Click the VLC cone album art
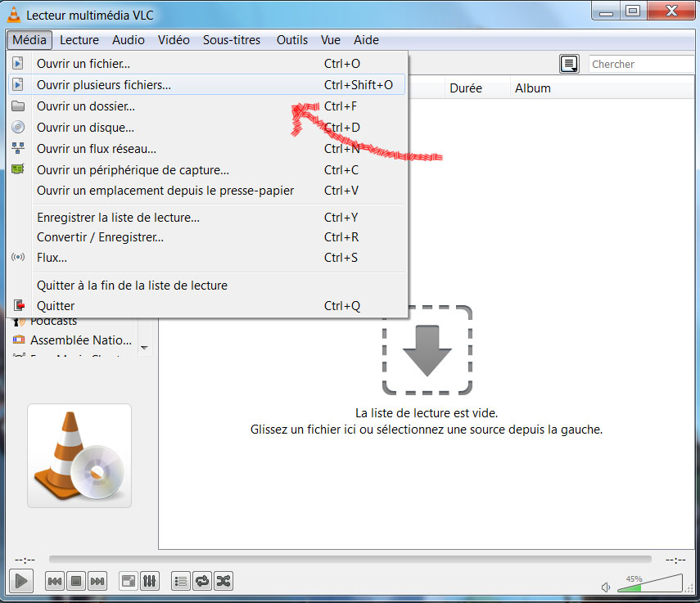The image size is (700, 603). (79, 456)
